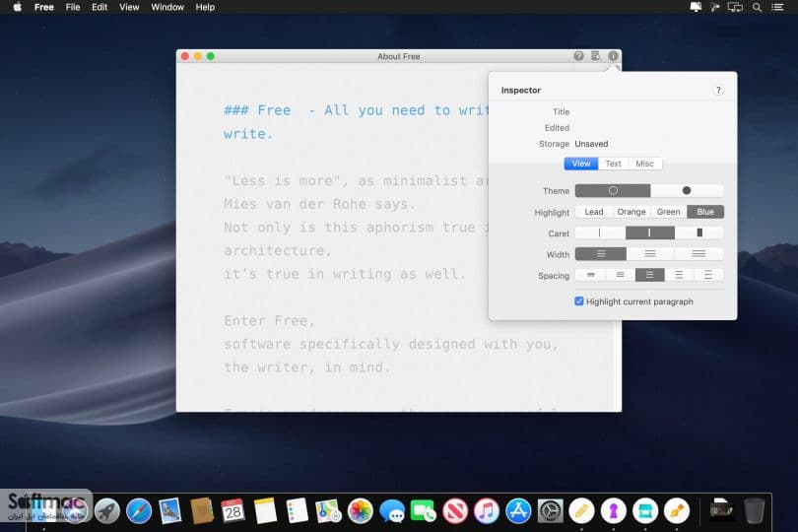Open Safari from the Dock

[139, 511]
